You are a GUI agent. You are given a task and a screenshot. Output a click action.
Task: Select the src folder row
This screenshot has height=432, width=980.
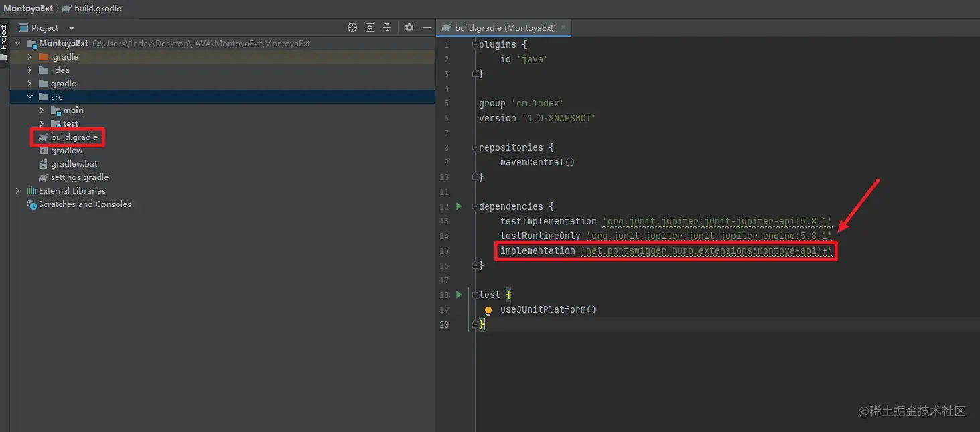click(222, 97)
